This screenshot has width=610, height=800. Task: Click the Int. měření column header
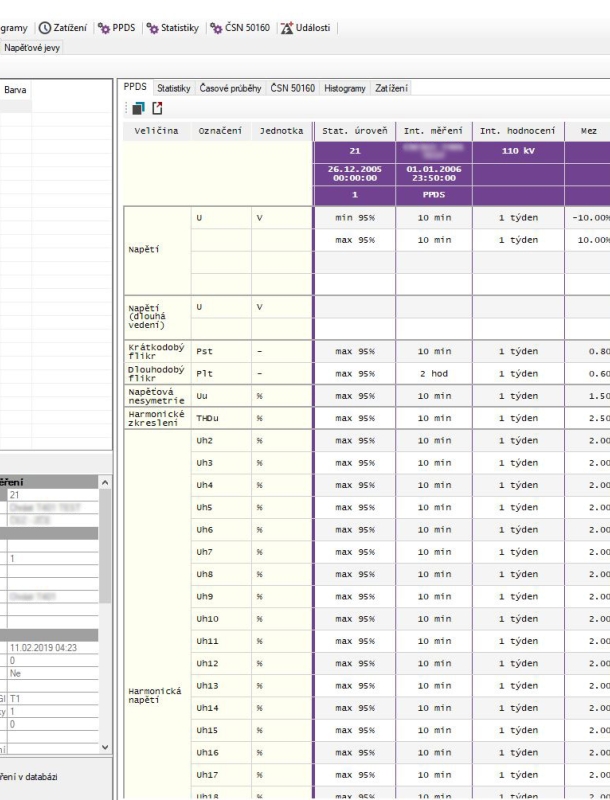(434, 131)
